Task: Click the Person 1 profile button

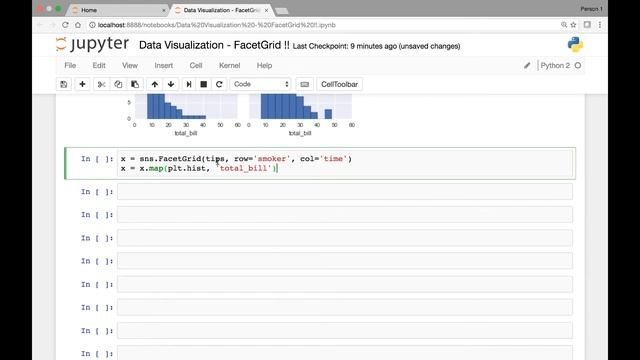Action: [x=591, y=9]
